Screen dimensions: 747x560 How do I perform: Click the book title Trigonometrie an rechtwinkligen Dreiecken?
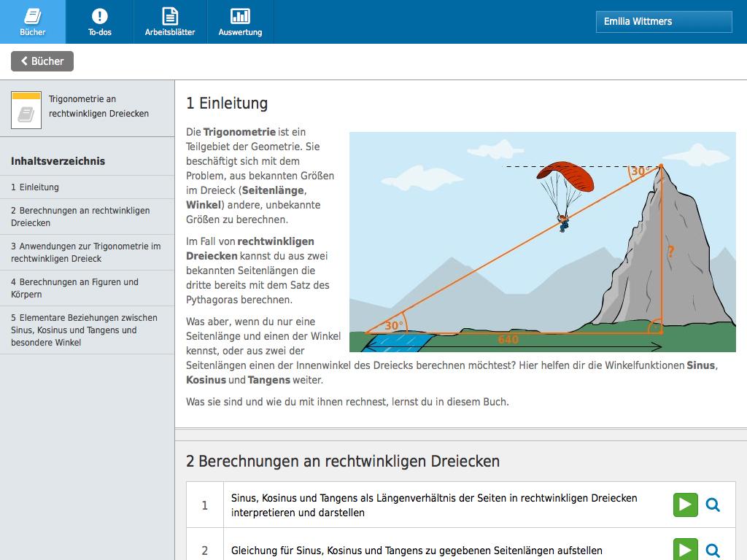click(98, 106)
